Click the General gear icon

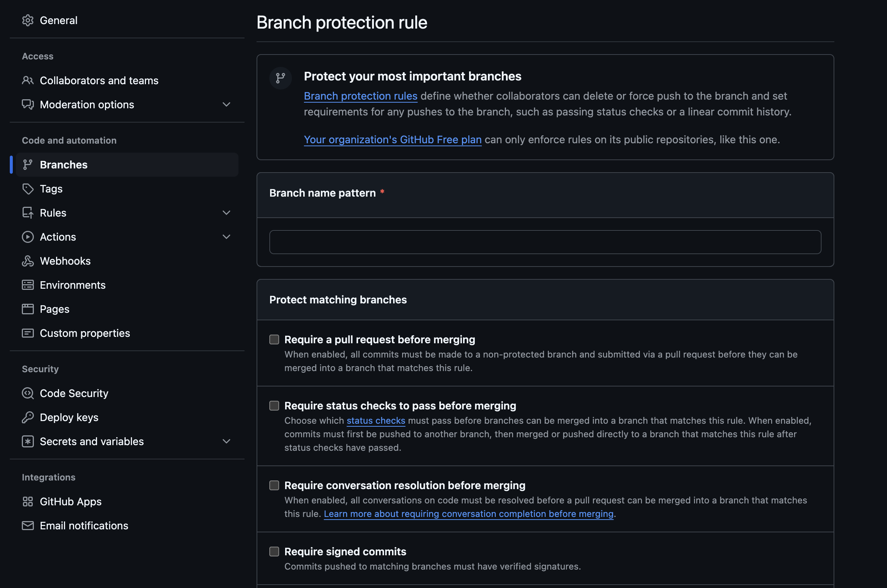click(x=28, y=20)
